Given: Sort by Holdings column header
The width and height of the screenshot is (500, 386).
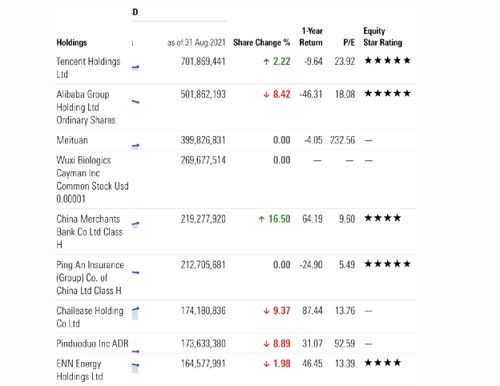Looking at the screenshot, I should (x=72, y=43).
